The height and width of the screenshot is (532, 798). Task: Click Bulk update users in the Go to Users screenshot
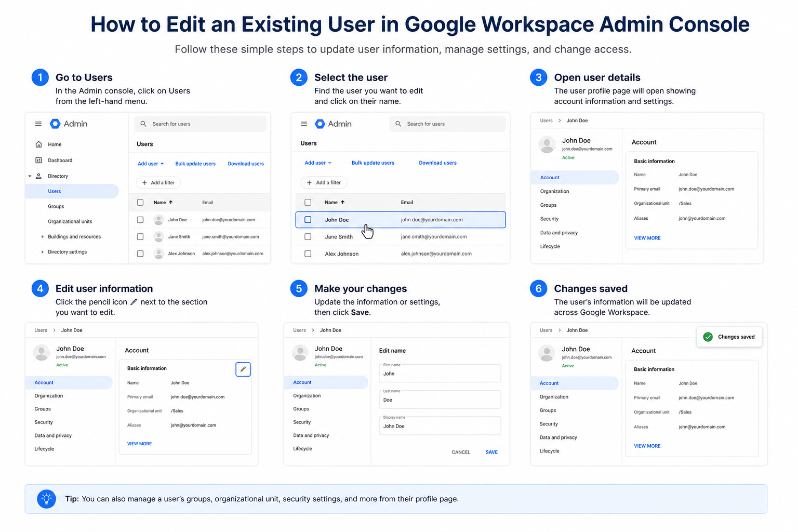click(195, 164)
